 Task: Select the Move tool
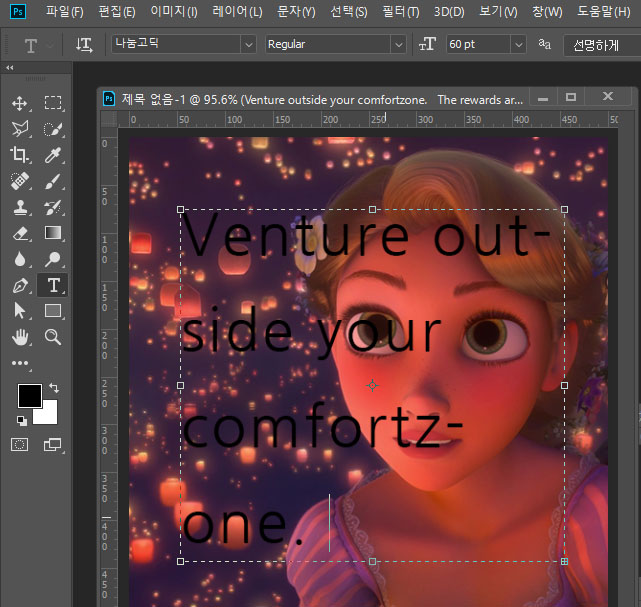coord(20,103)
